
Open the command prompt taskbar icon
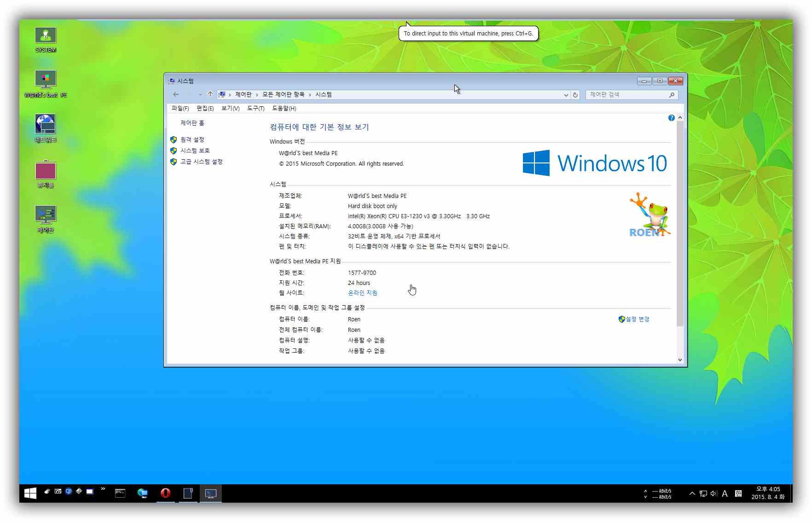[120, 493]
